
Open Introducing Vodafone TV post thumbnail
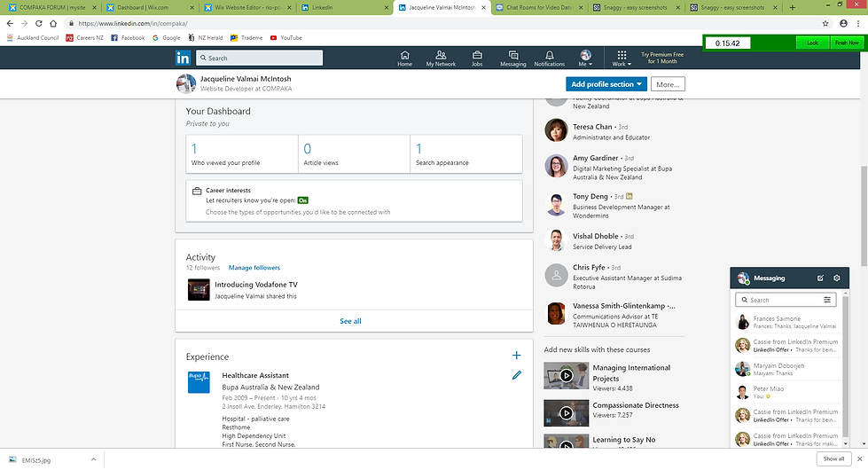[199, 290]
